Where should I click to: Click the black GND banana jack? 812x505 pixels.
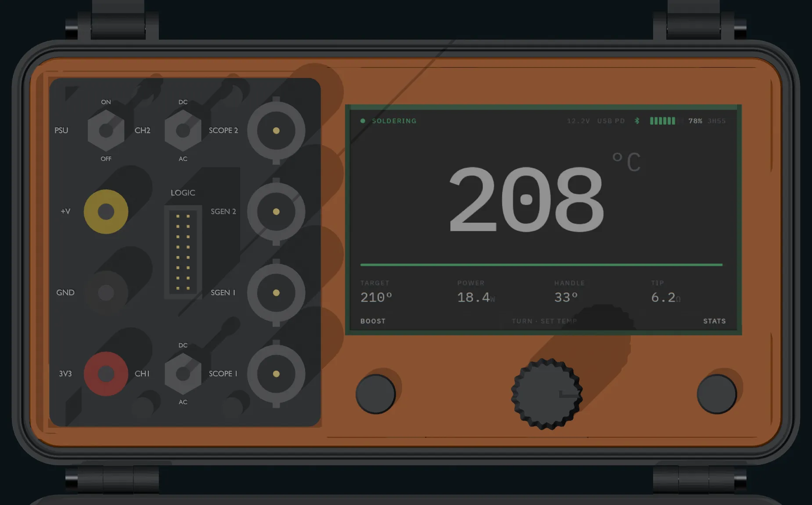(106, 292)
